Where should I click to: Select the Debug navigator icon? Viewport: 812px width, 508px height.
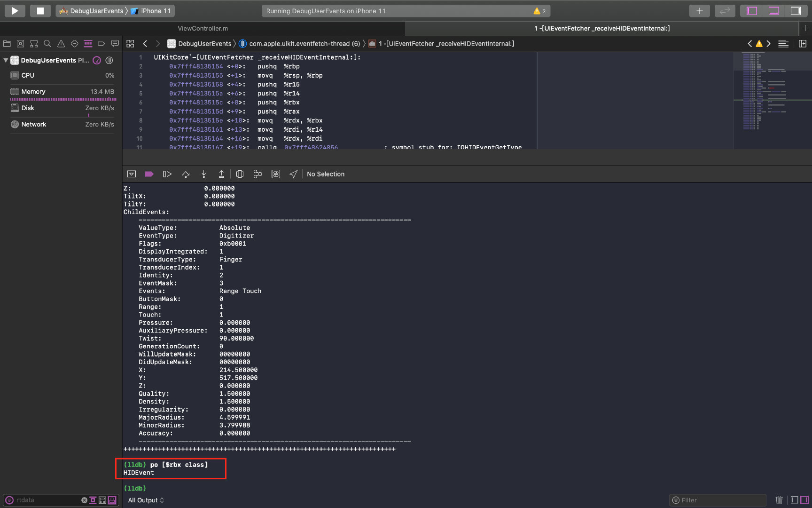click(88, 44)
